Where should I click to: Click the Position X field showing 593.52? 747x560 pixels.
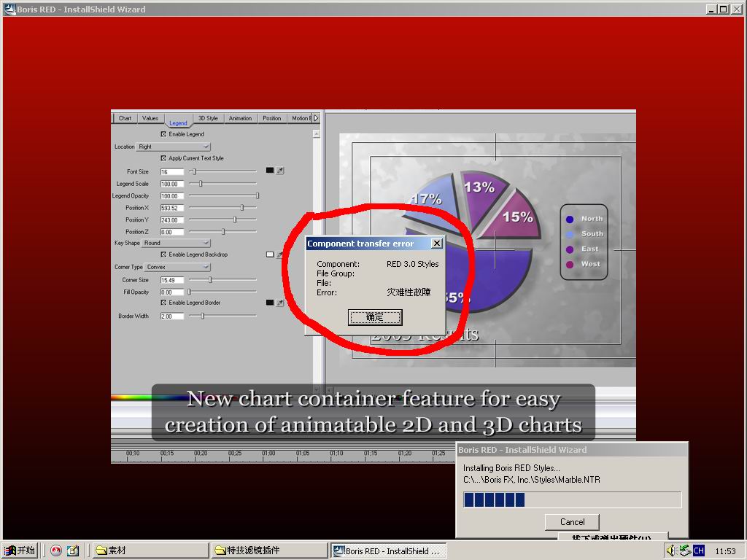pyautogui.click(x=172, y=208)
